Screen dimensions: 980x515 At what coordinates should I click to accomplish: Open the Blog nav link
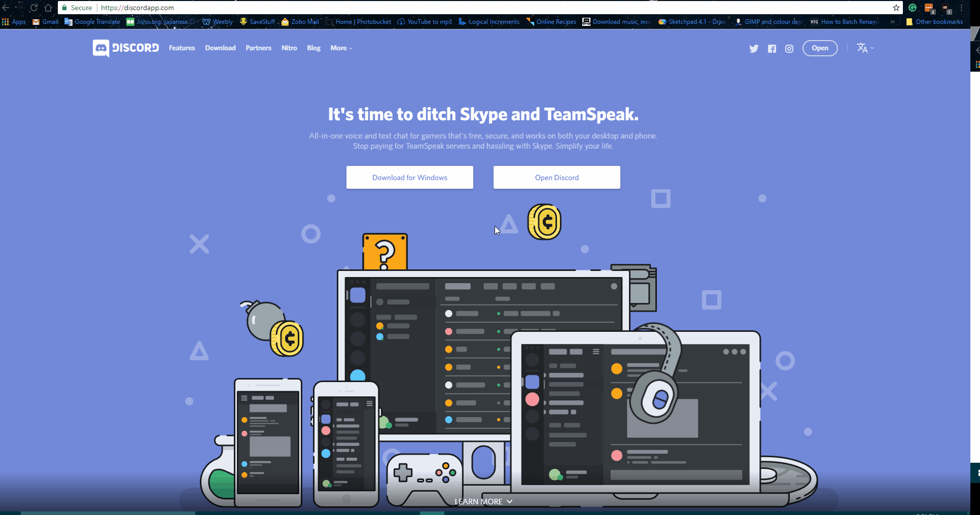314,48
